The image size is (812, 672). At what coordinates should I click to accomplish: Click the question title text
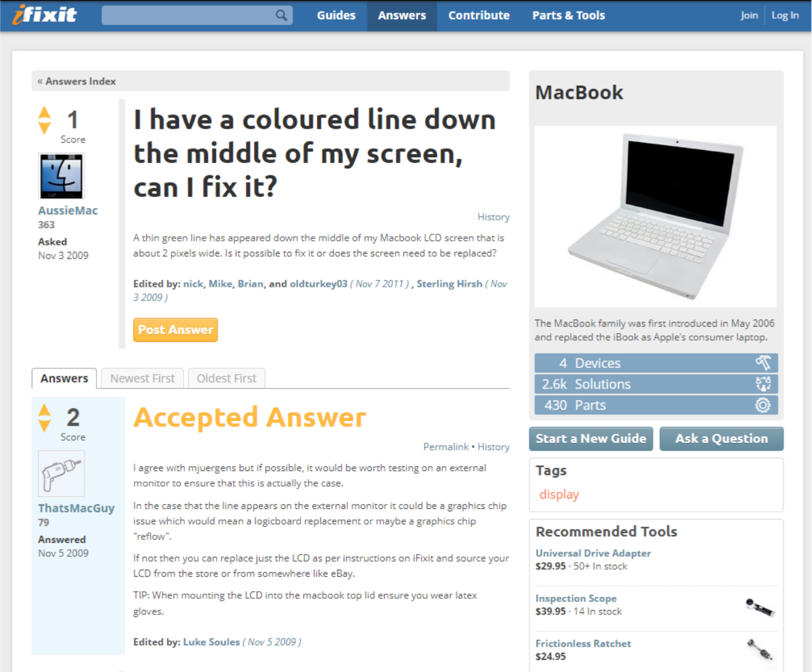[x=315, y=153]
